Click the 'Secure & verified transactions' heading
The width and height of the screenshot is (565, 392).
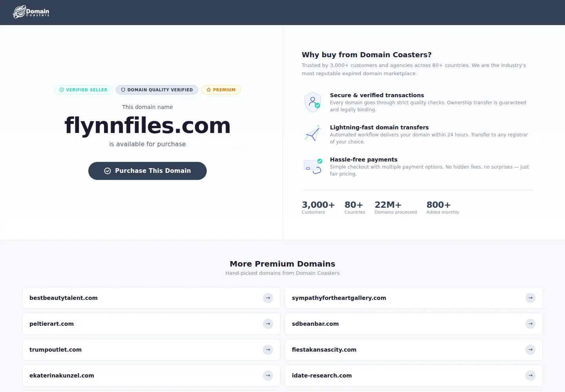377,95
